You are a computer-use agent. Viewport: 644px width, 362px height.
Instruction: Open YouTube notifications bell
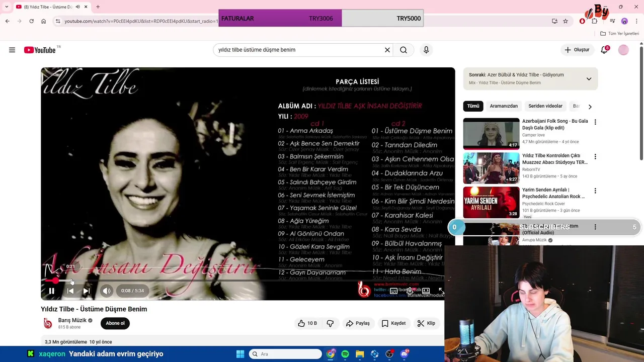click(x=604, y=50)
